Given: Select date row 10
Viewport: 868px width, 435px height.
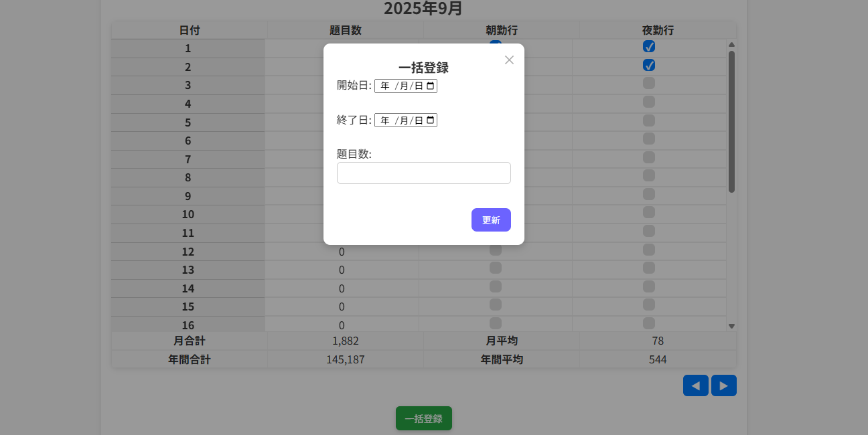Looking at the screenshot, I should 188,214.
